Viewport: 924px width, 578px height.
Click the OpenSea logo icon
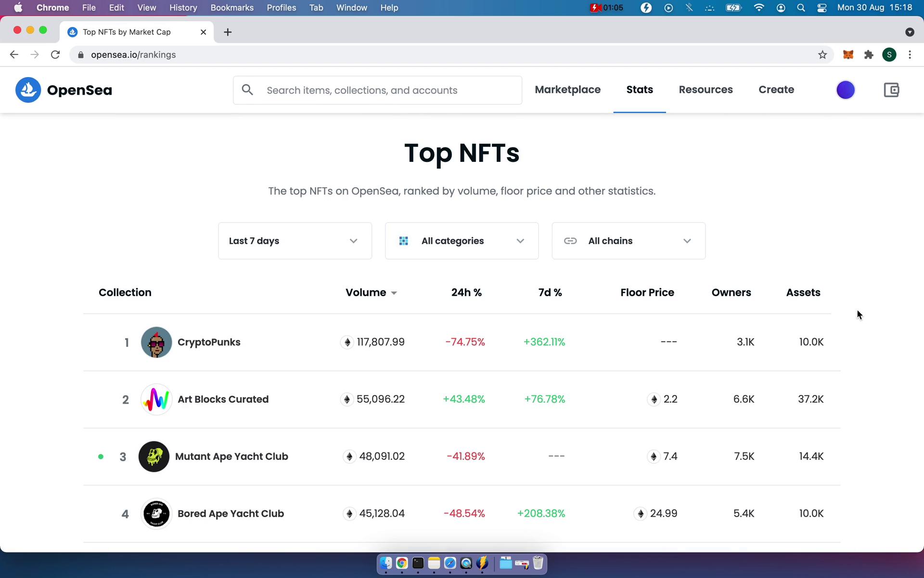click(x=28, y=90)
